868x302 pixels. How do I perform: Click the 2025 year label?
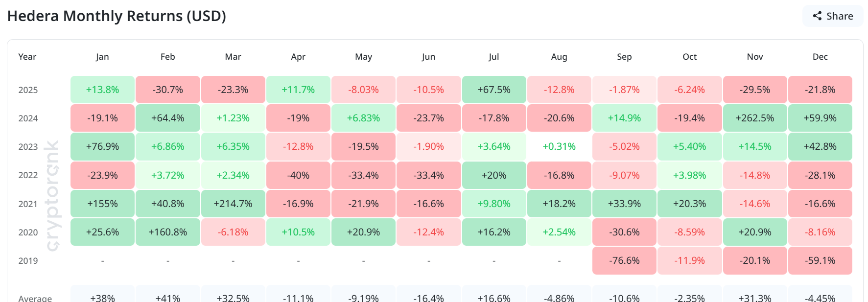click(x=27, y=90)
